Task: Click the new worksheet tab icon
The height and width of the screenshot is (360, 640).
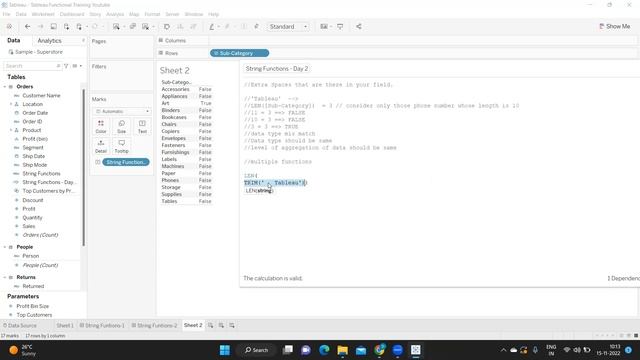Action: (x=210, y=325)
